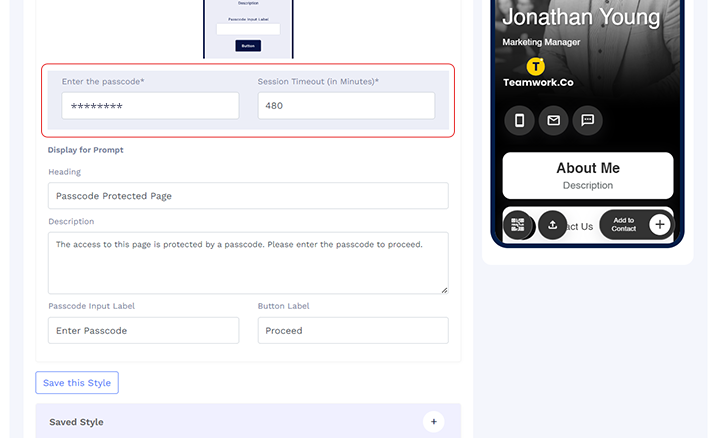
Task: Click the passcode prompt preview thumbnail
Action: tap(248, 28)
